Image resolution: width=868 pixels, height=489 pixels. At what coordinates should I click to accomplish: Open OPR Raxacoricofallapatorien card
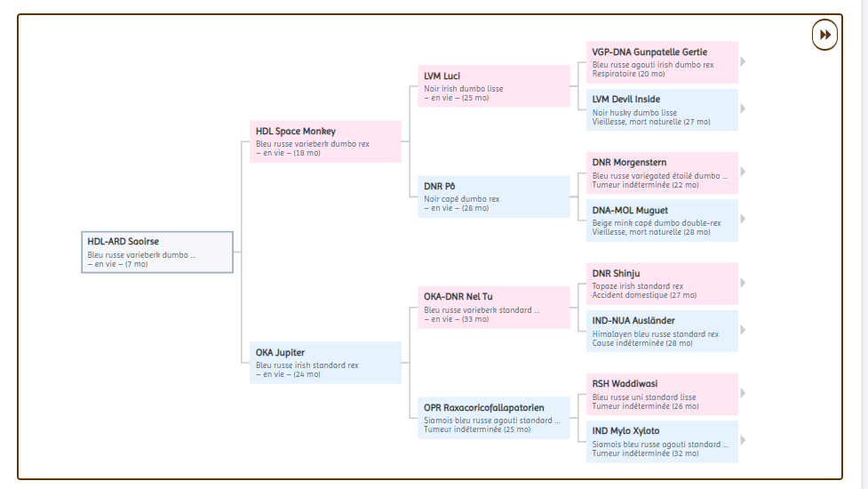pyautogui.click(x=494, y=418)
